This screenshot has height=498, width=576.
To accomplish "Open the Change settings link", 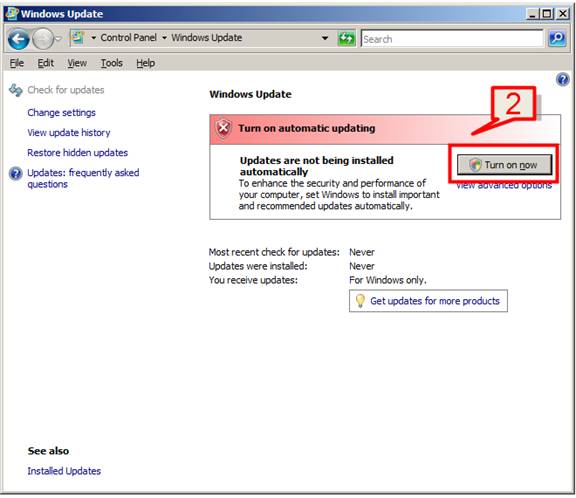I will point(61,112).
